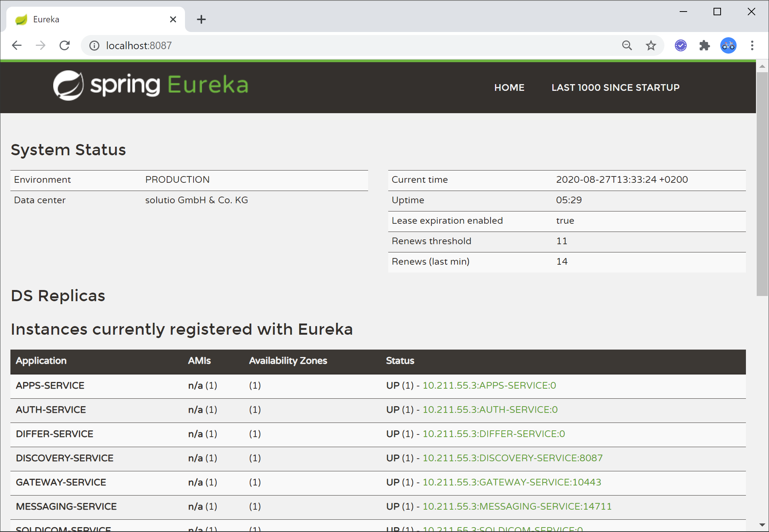Screen dimensions: 769x532
Task: Click the Lease expiration enabled value true
Action: click(565, 220)
